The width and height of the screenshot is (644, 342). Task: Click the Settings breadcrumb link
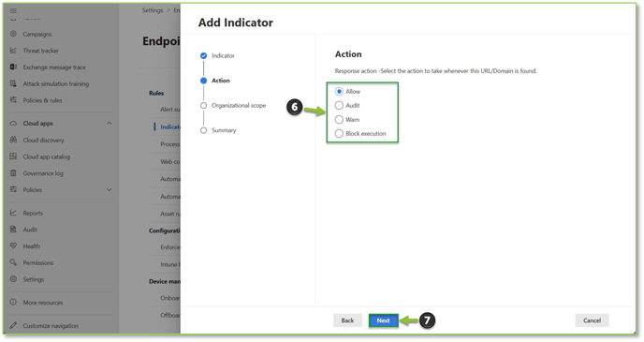[x=153, y=10]
